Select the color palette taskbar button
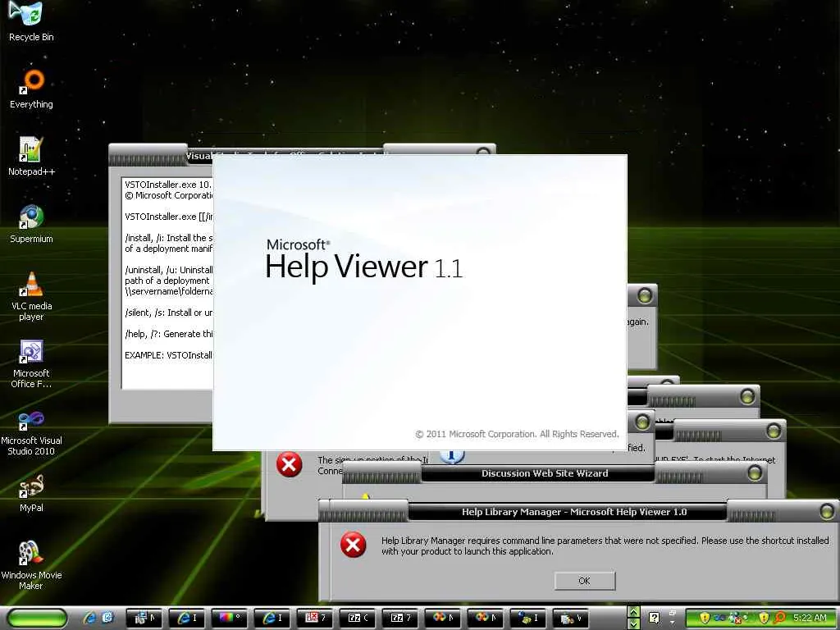The image size is (840, 630). [230, 618]
